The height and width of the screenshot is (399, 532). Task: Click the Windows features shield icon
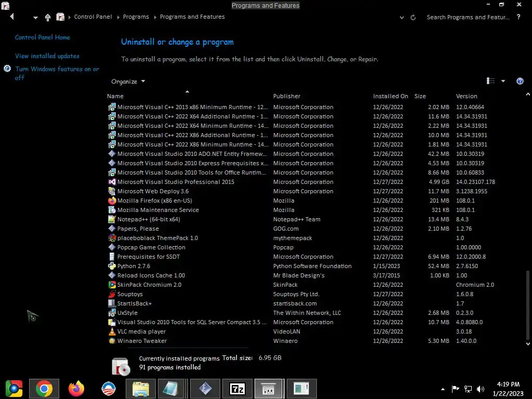point(7,69)
